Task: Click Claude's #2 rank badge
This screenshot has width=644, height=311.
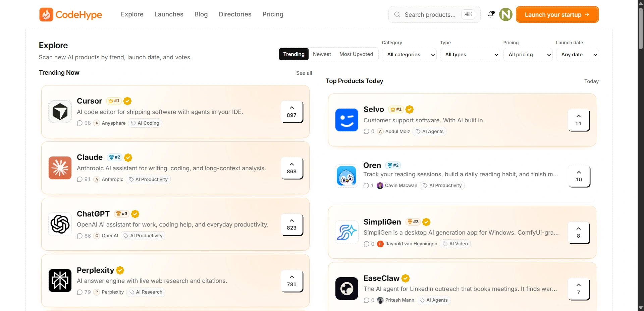Action: click(x=115, y=157)
